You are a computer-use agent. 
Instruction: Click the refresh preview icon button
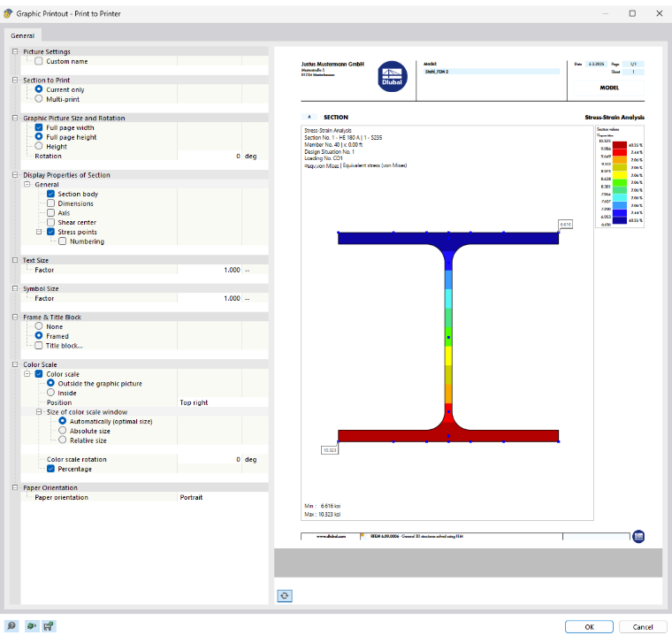pyautogui.click(x=285, y=595)
